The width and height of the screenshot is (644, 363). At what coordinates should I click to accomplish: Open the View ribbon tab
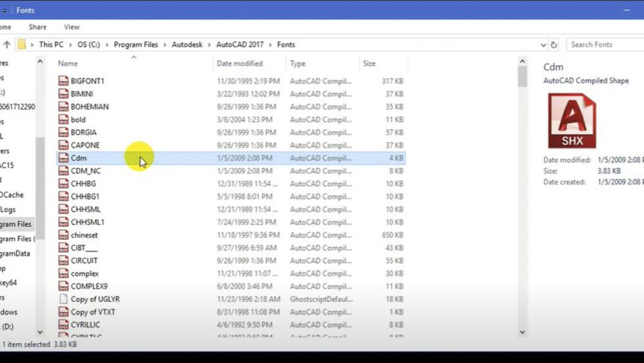point(71,27)
